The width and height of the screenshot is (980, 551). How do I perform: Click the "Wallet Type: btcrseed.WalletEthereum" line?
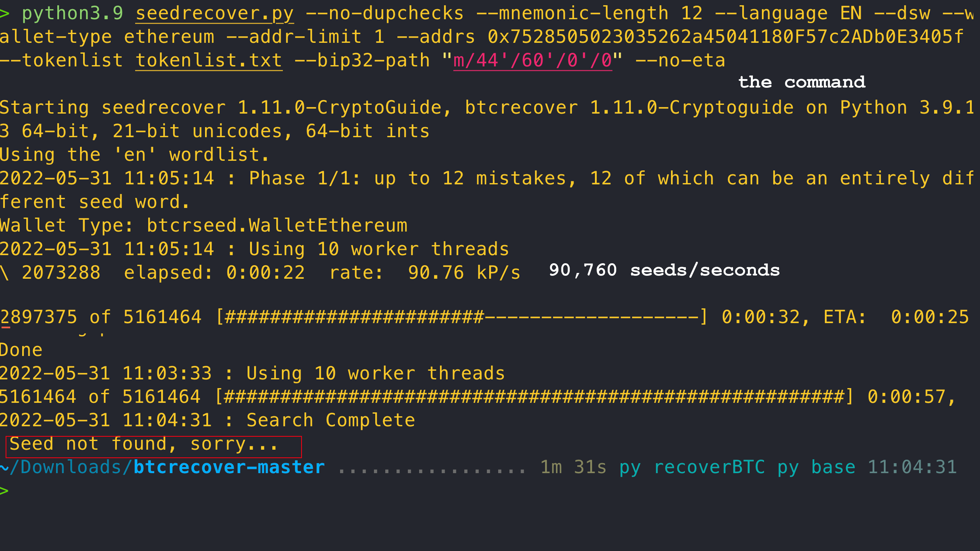(x=204, y=226)
